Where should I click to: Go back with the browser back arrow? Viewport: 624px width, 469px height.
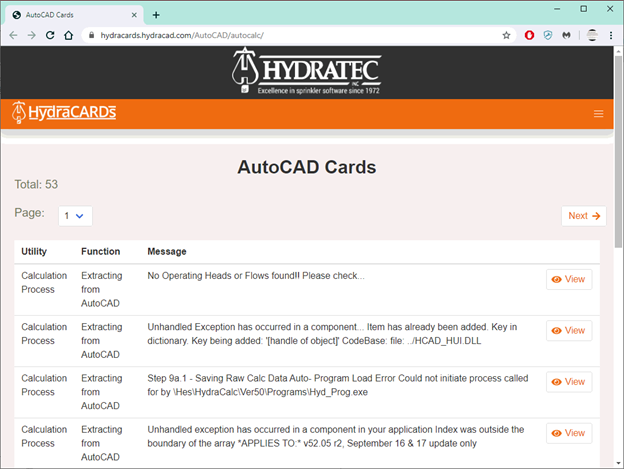pyautogui.click(x=13, y=35)
